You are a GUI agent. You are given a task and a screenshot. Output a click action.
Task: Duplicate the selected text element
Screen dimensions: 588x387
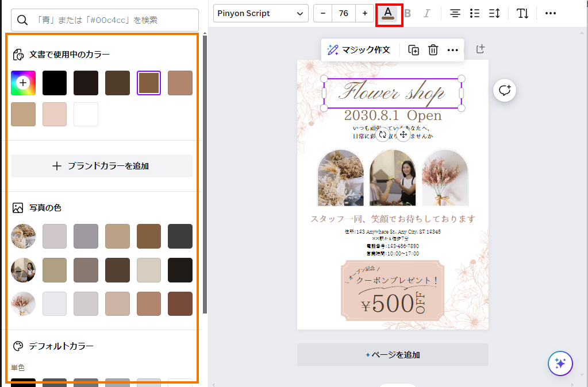(413, 50)
